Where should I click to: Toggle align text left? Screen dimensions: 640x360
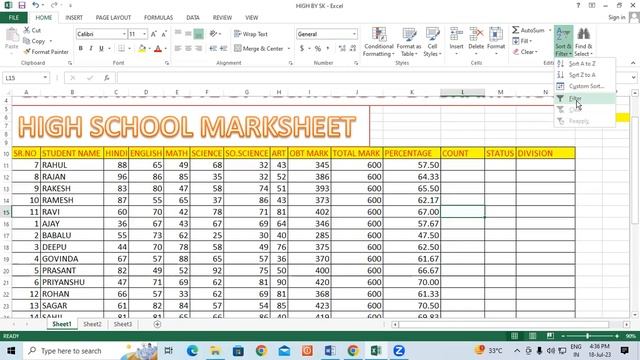178,49
